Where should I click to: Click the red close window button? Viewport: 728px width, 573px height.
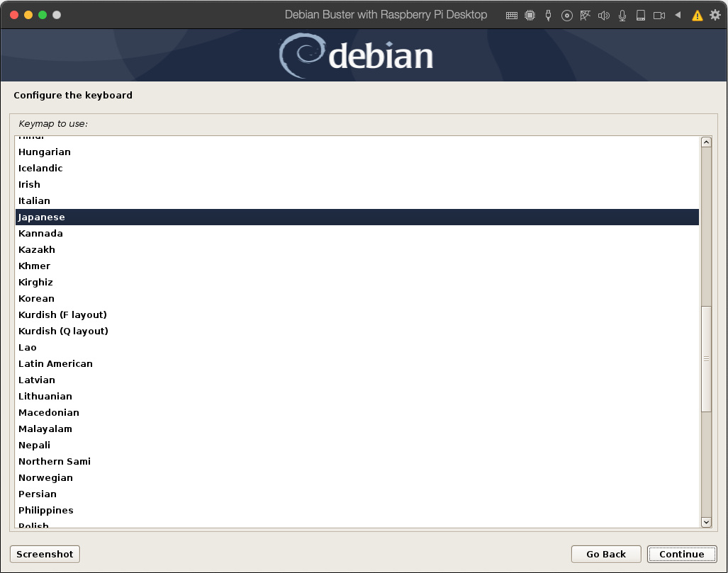tap(14, 15)
